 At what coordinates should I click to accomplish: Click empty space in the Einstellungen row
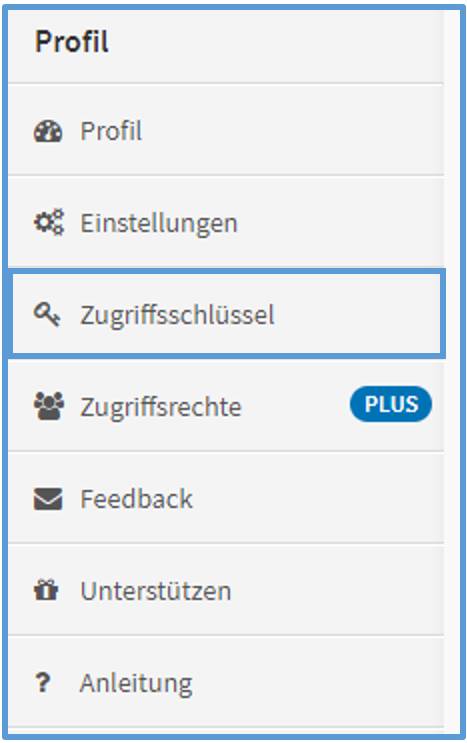pos(341,223)
